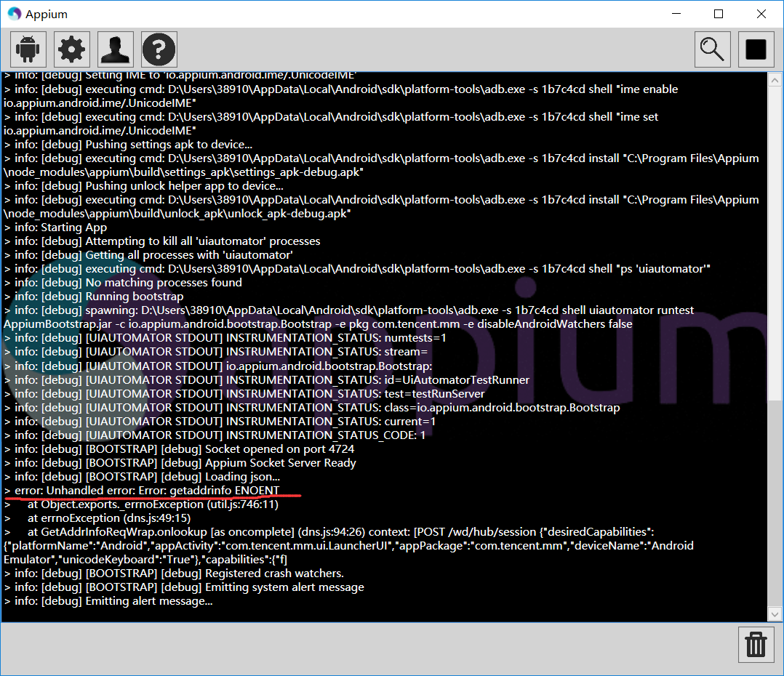
Task: Click 'info: Starting App' log line
Action: (55, 228)
